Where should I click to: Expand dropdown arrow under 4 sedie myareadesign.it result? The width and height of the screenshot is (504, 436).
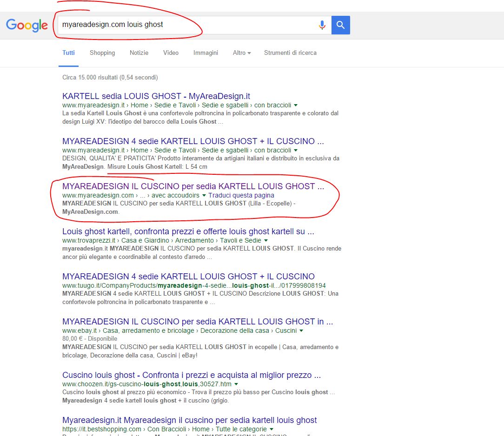[296, 150]
